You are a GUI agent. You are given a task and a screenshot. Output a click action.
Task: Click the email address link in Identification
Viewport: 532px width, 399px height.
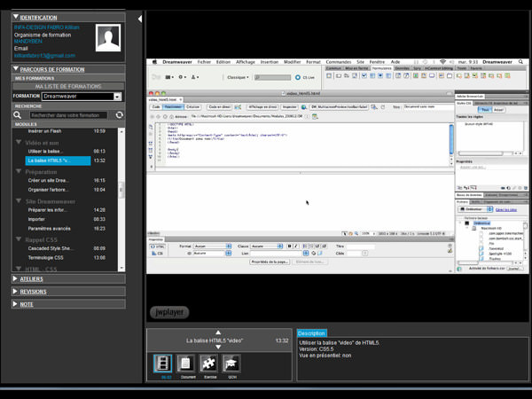44,55
